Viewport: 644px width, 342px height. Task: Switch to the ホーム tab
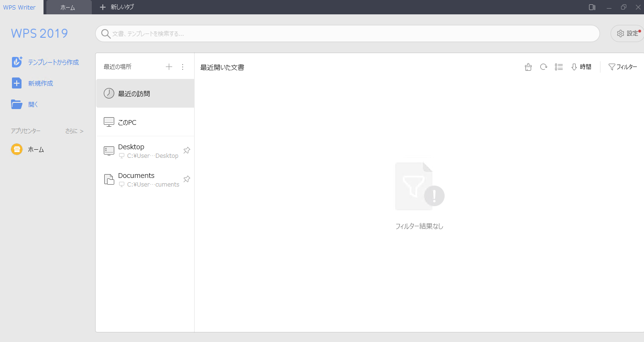point(68,7)
